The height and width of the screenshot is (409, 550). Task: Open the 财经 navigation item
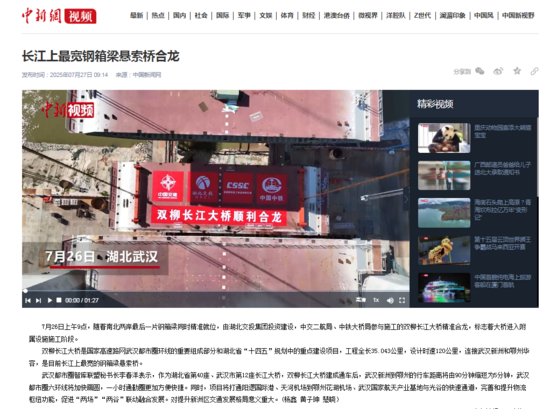[x=309, y=15]
